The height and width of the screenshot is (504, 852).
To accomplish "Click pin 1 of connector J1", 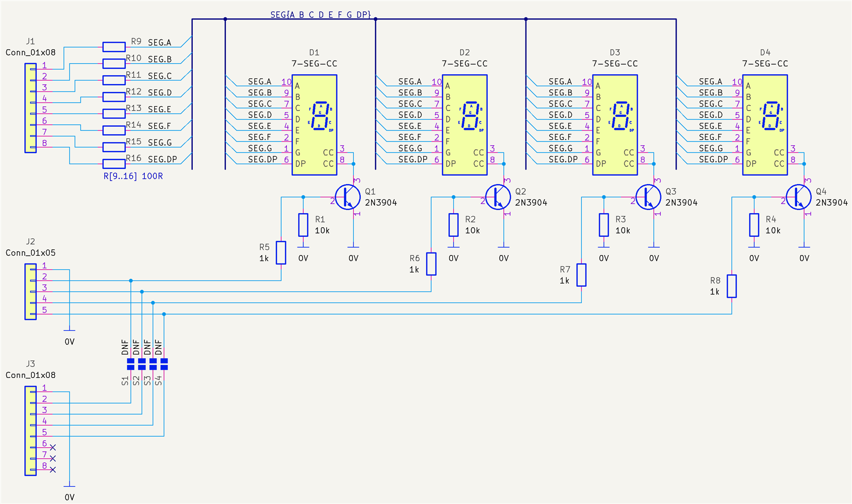I will tap(44, 66).
